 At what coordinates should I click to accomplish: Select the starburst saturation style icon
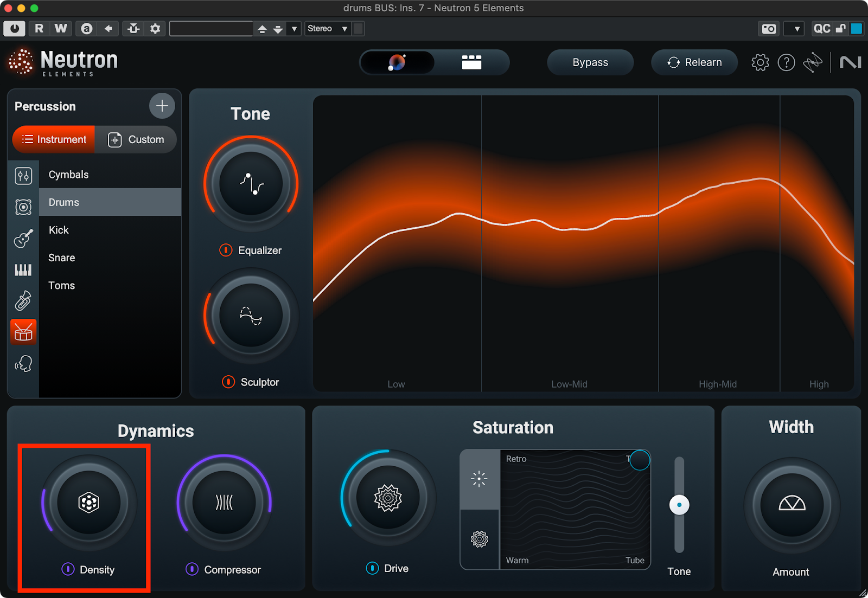pos(479,479)
